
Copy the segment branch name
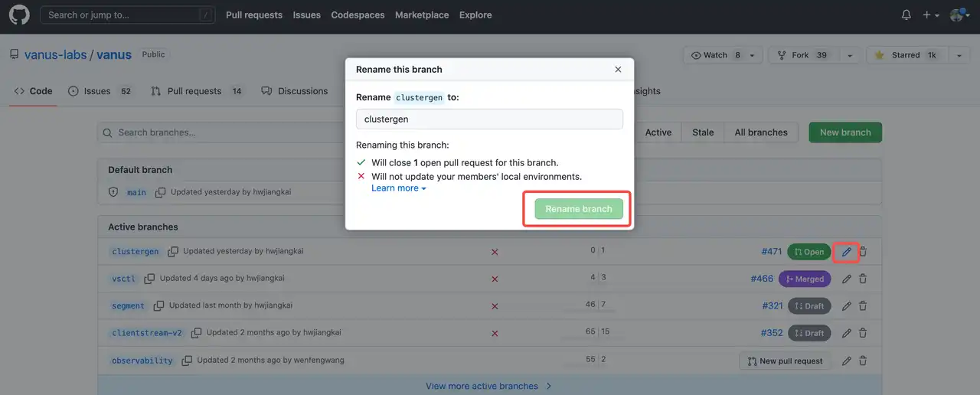click(158, 305)
